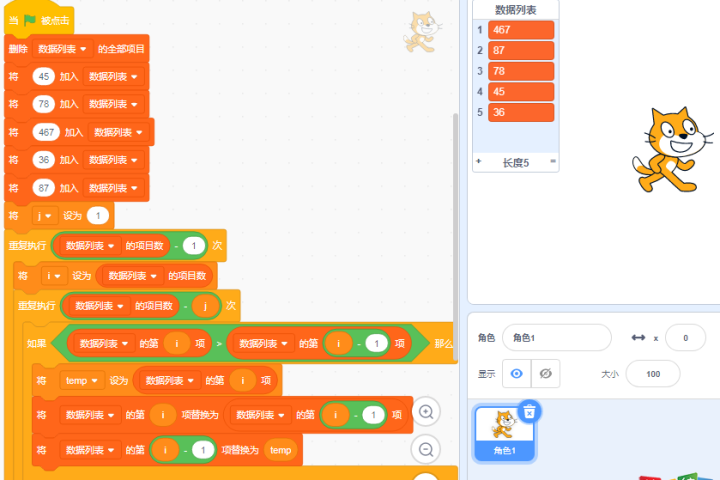
Task: Hide the sprite using crossed-eye button
Action: pos(545,373)
